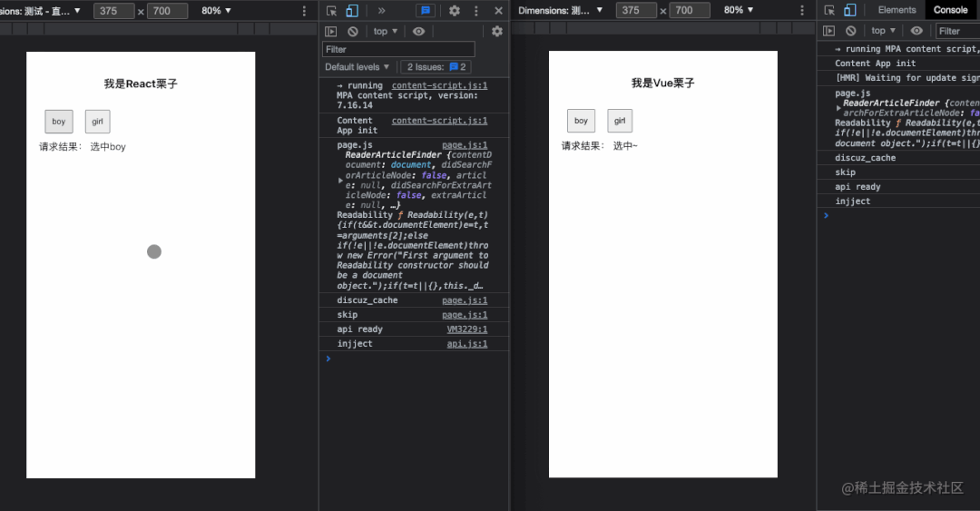
Task: Open left device toolbar more options
Action: click(304, 11)
